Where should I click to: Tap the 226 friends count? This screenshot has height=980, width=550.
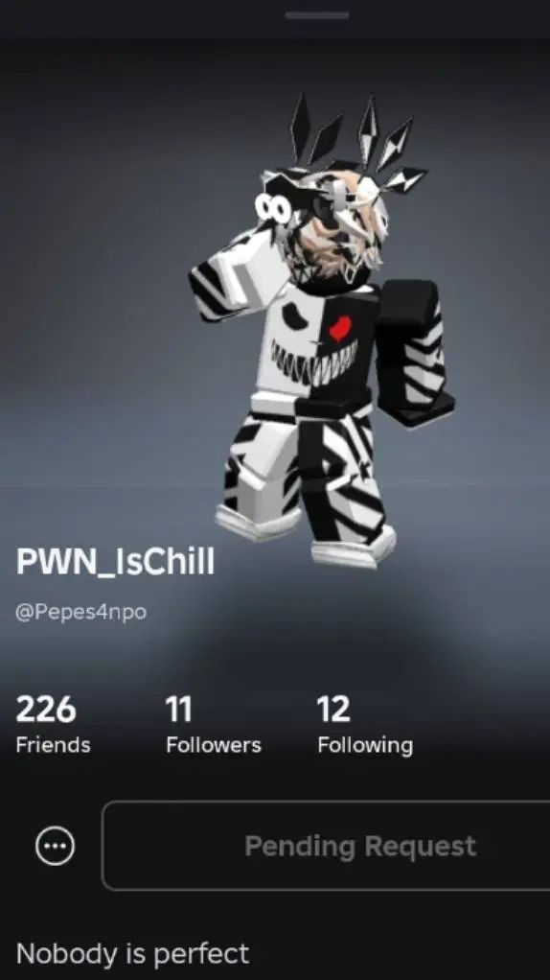pos(46,710)
